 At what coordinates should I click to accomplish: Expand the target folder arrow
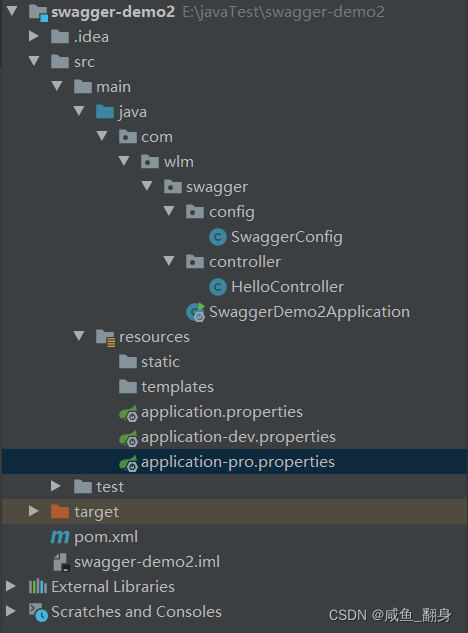click(x=34, y=511)
